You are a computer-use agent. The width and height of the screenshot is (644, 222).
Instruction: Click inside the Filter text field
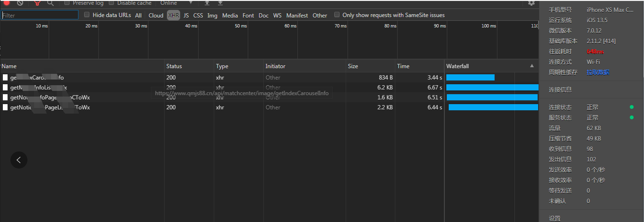[x=39, y=15]
